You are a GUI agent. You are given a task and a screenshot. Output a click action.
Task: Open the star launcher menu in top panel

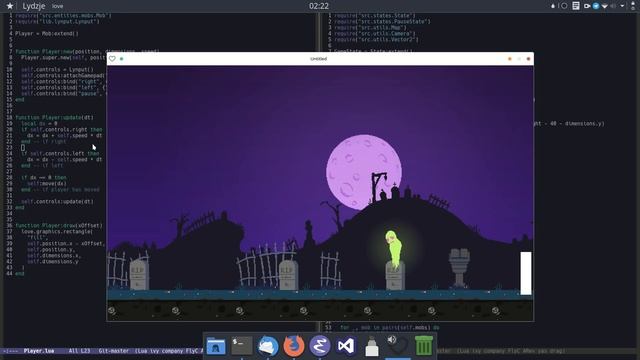coord(10,6)
